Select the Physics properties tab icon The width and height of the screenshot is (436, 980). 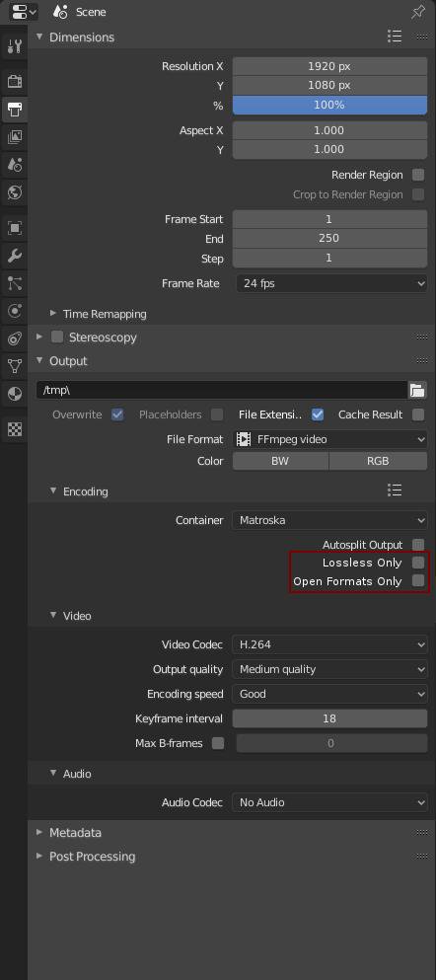point(15,311)
